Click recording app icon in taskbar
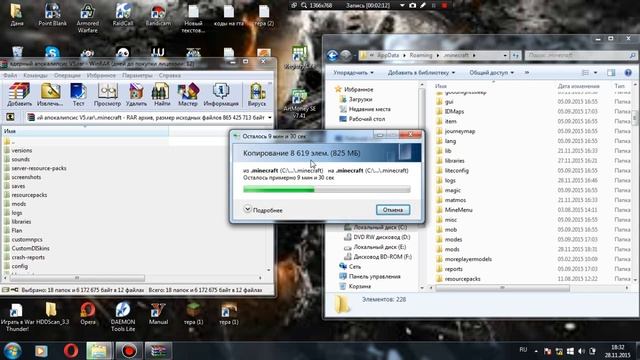This screenshot has width=640, height=360. [129, 351]
